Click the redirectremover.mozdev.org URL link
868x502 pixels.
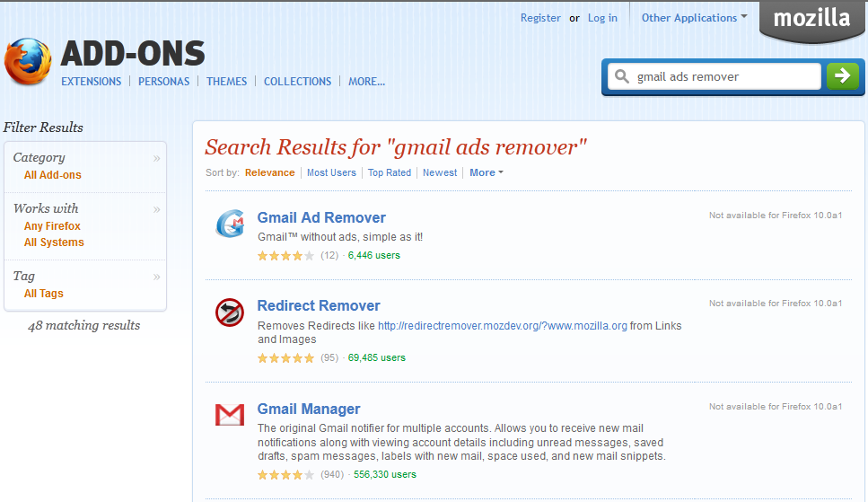click(x=503, y=326)
